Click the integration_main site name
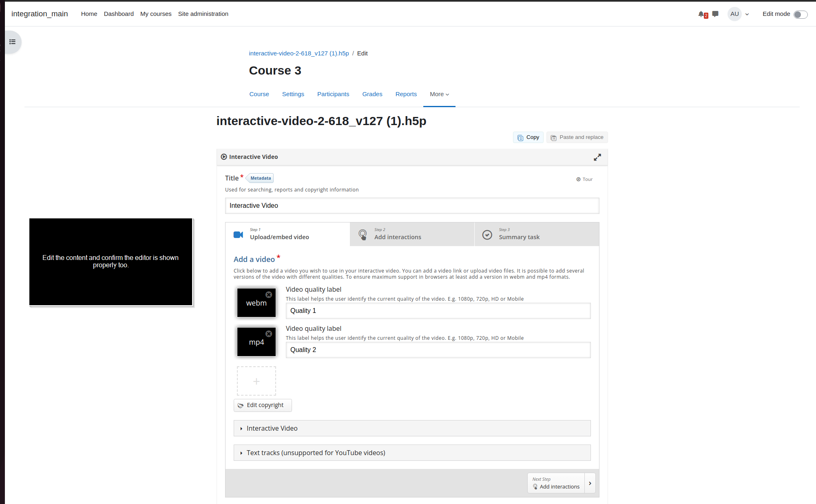 pos(40,14)
